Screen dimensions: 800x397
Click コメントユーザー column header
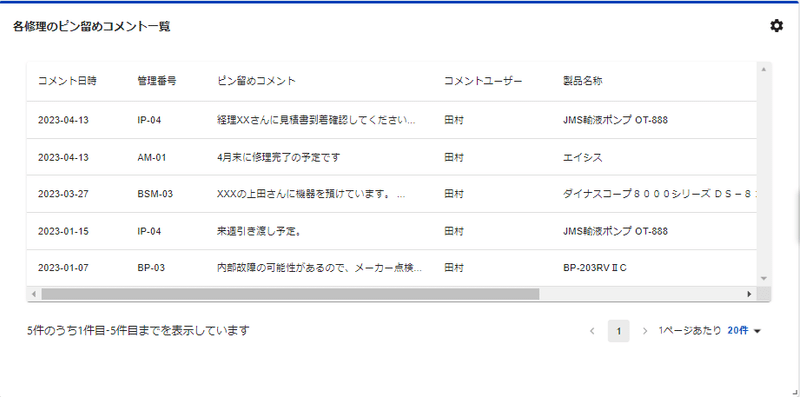483,81
